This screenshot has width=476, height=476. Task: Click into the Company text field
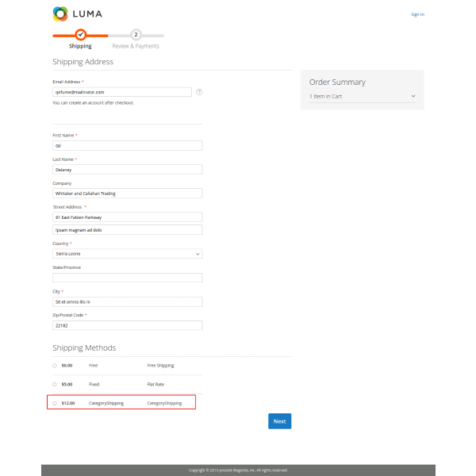127,193
